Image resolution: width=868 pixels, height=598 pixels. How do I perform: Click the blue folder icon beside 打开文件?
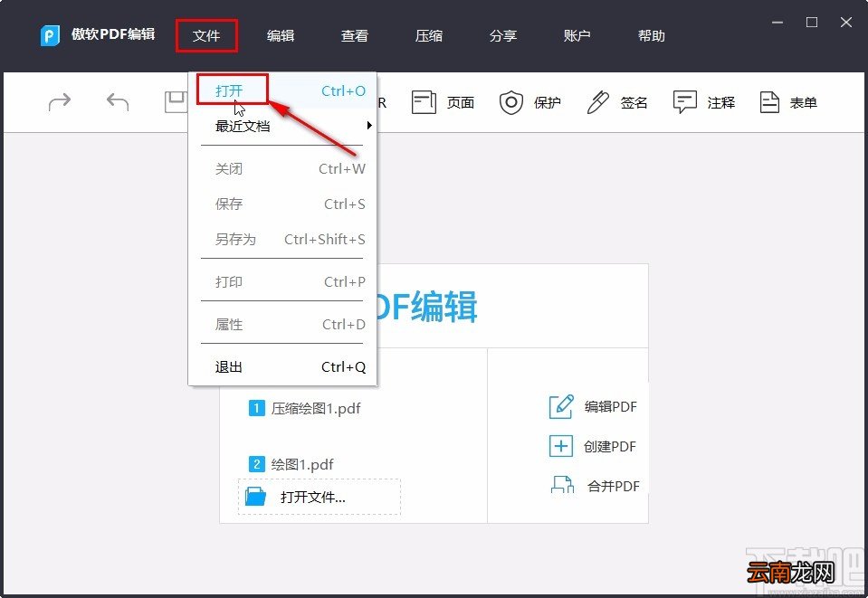click(256, 496)
